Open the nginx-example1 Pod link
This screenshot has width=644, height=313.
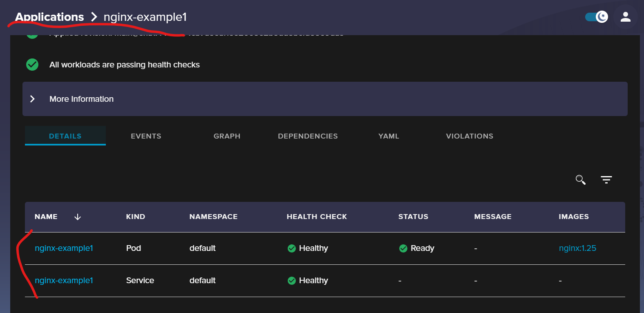tap(64, 248)
